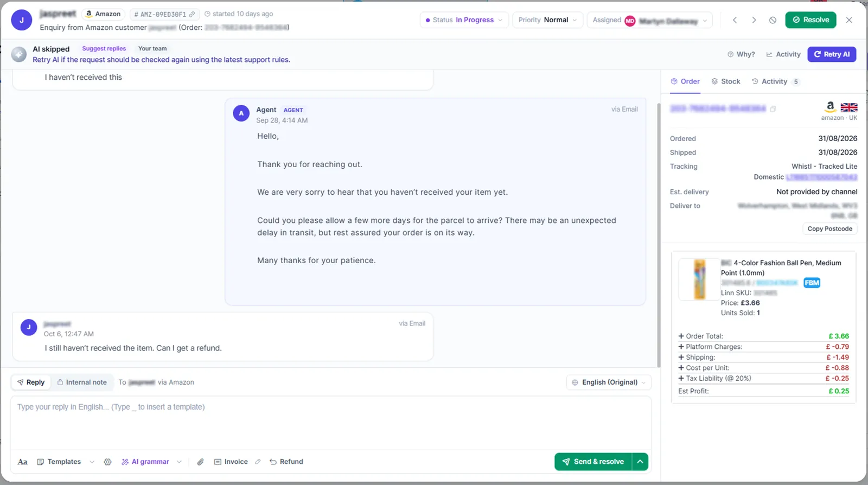Click the Retry AI button
This screenshot has height=485, width=868.
click(x=832, y=54)
